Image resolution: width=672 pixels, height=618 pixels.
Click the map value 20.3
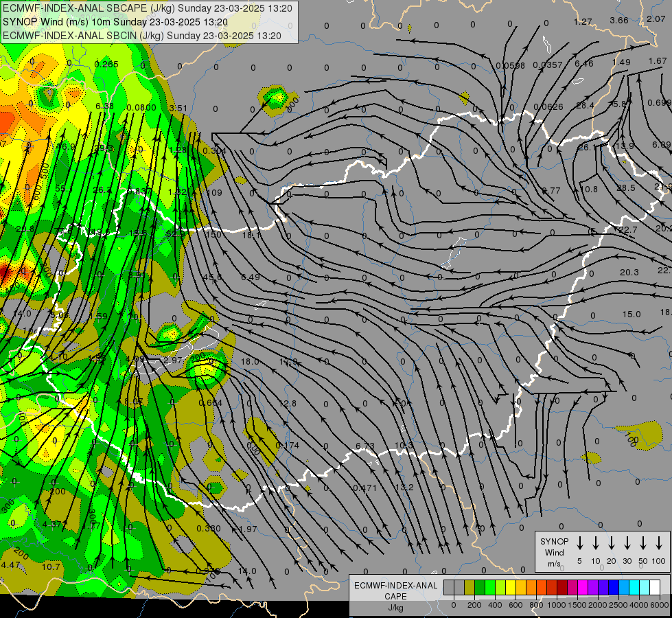click(629, 273)
